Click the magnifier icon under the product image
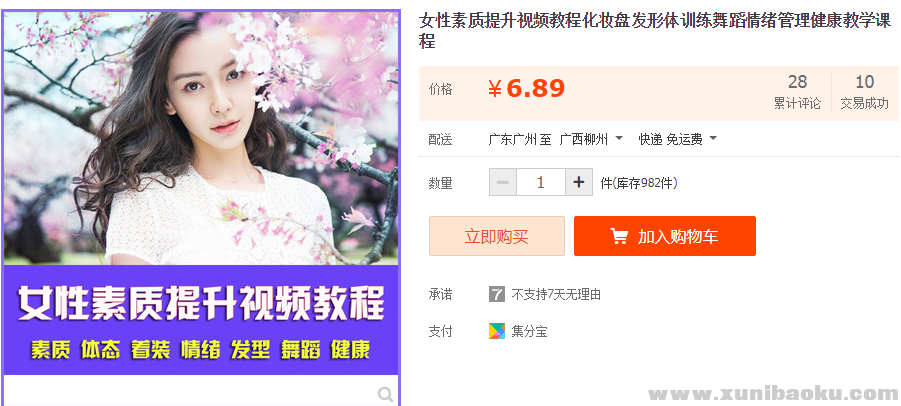Viewport: 901px width, 406px height. pyautogui.click(x=386, y=394)
